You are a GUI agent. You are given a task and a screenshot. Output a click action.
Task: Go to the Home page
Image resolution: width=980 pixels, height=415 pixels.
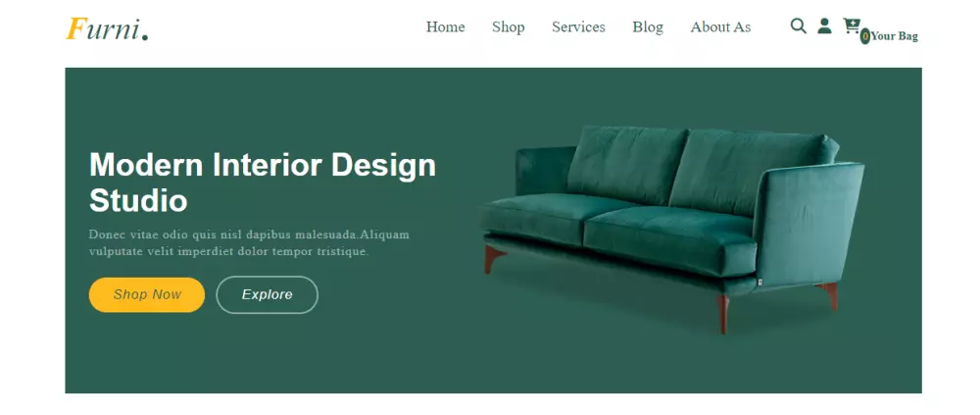pyautogui.click(x=445, y=26)
